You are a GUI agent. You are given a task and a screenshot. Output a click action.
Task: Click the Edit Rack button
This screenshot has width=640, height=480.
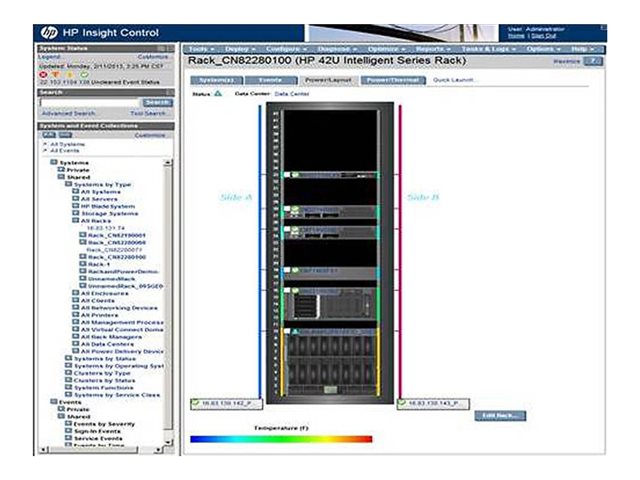pos(500,416)
